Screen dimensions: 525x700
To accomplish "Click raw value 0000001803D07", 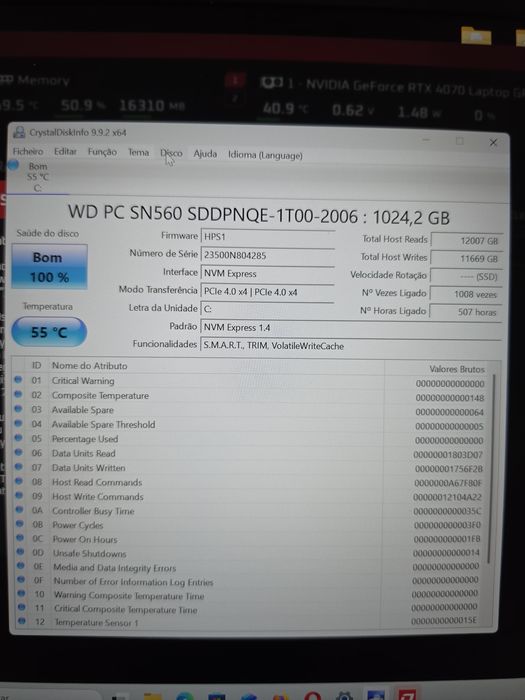I will [448, 454].
